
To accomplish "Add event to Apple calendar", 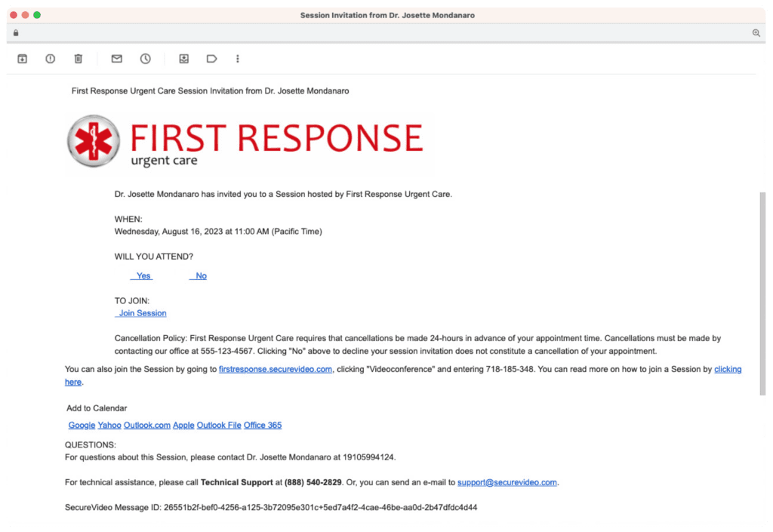I will [183, 425].
